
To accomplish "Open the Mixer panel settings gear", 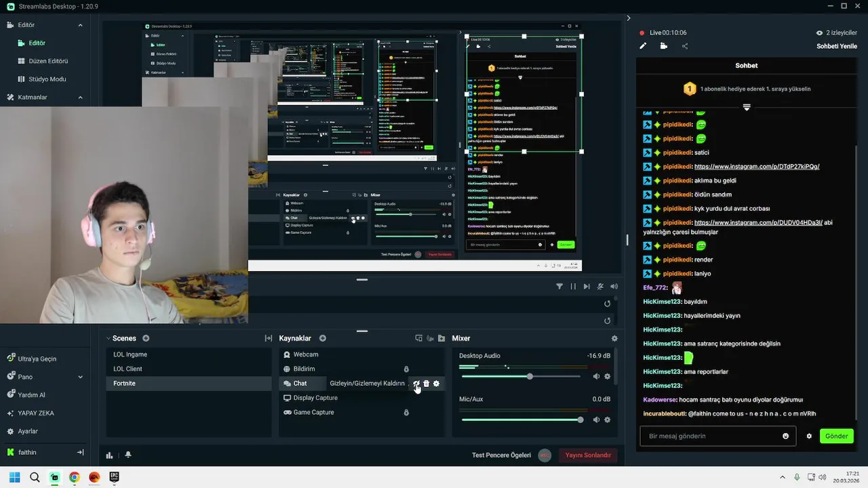I will (614, 338).
